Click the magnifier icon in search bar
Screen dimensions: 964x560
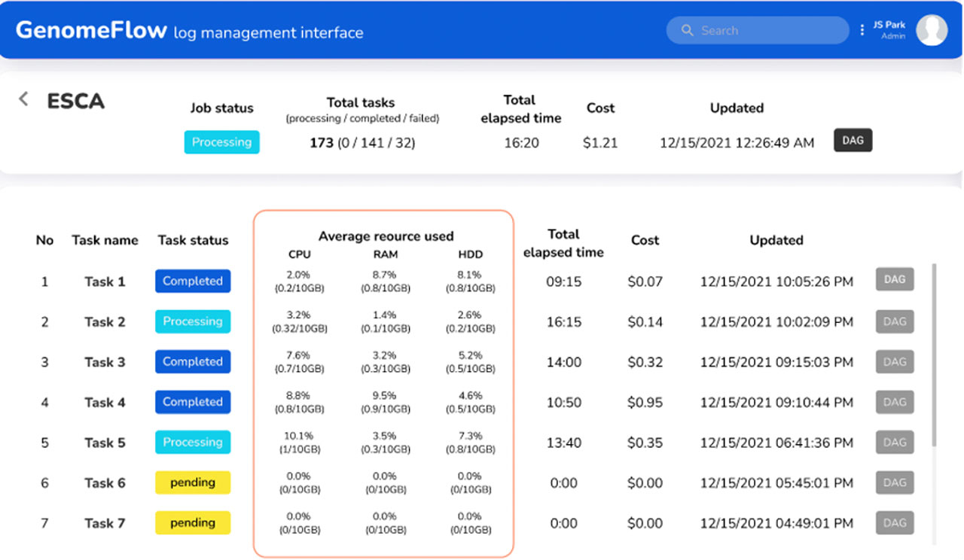(x=687, y=30)
